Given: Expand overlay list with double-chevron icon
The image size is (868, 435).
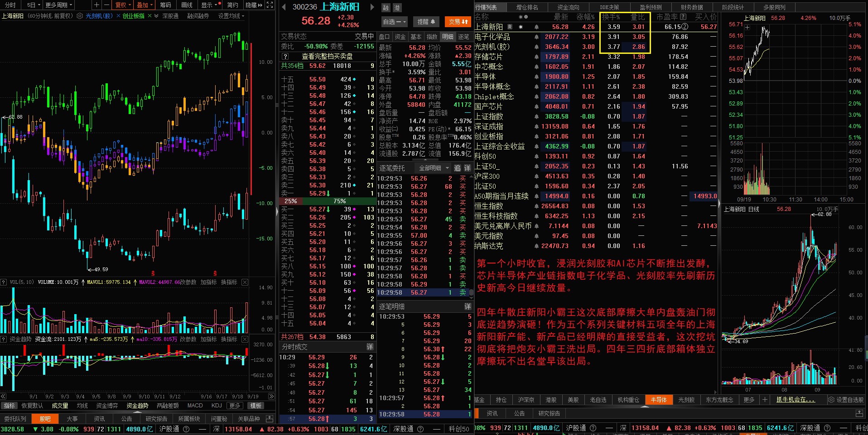Looking at the screenshot, I should tap(156, 16).
